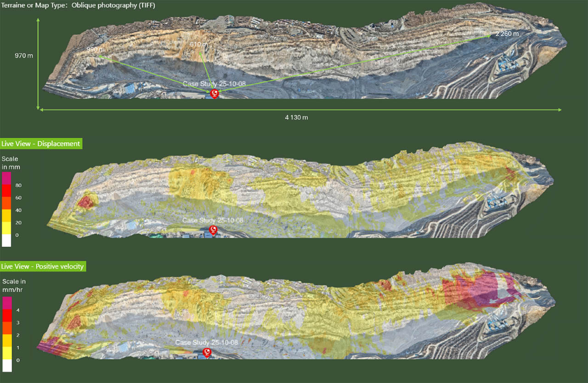Click the '40' value on the displacement scale

[19, 210]
